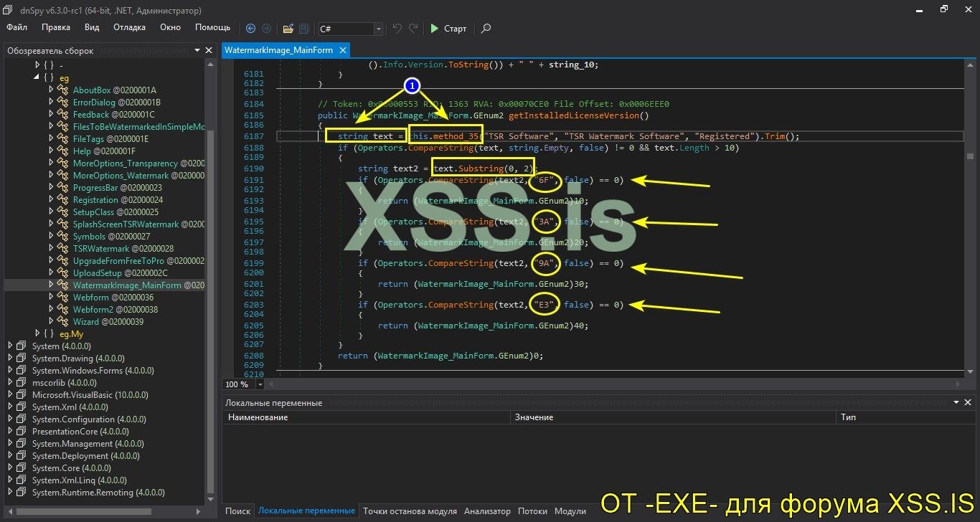The width and height of the screenshot is (980, 522).
Task: Close the Локальные переменные panel
Action: tap(969, 403)
